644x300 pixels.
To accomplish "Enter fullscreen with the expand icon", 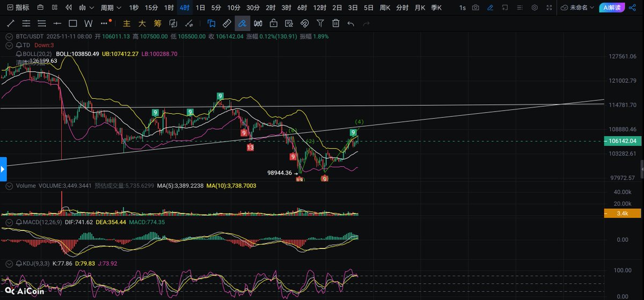I will pos(548,8).
